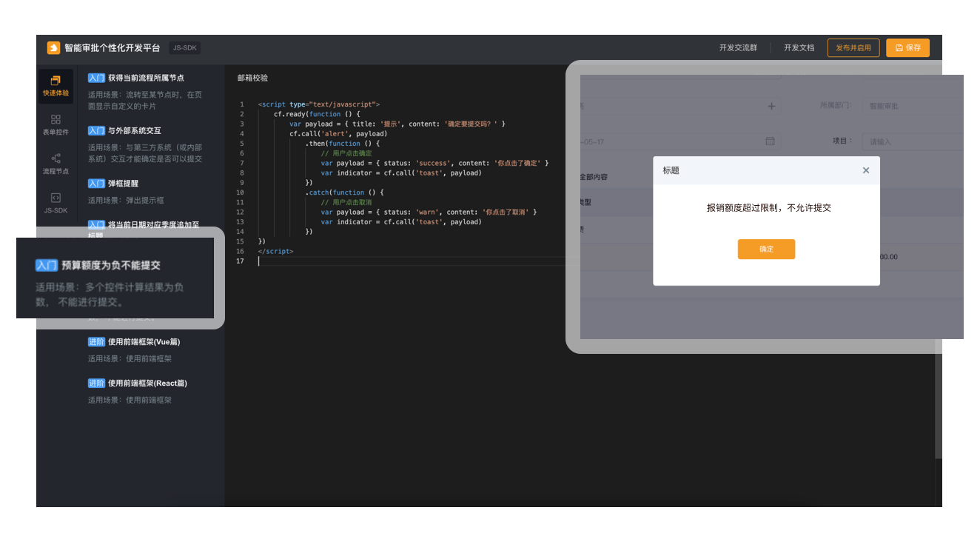
Task: Open the 表单控件 sidebar section
Action: coord(56,124)
